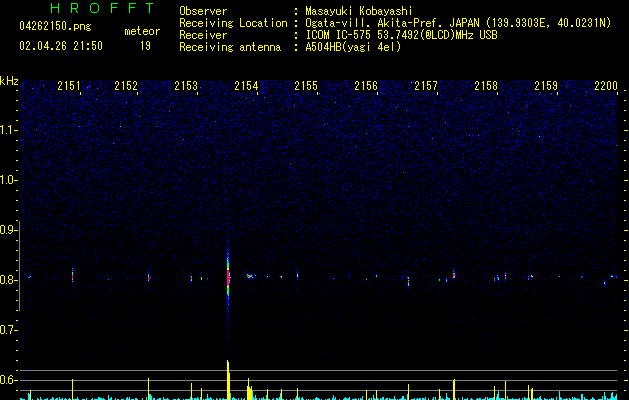This screenshot has width=629, height=400.
Task: Click the date stamp 02.04.26 21:50
Action: 61,46
